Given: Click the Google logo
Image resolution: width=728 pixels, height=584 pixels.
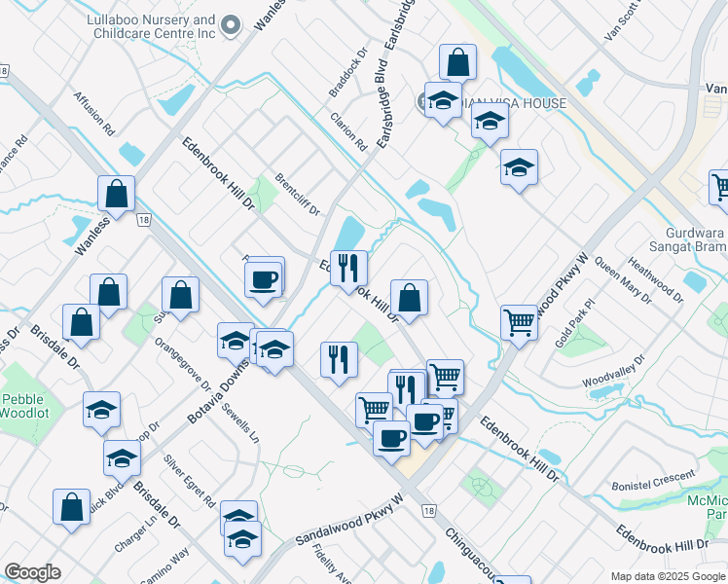Looking at the screenshot, I should (x=32, y=572).
